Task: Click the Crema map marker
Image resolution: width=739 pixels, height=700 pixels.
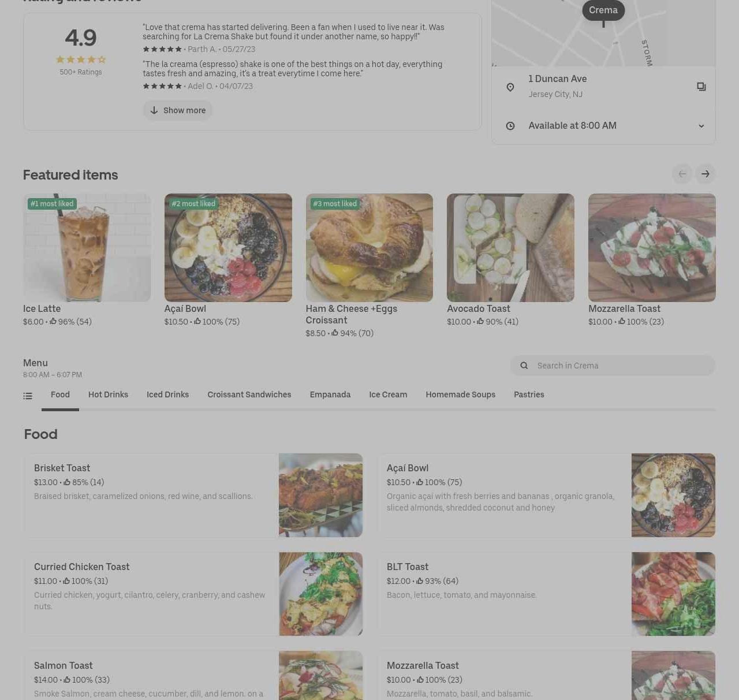Action: 603,10
